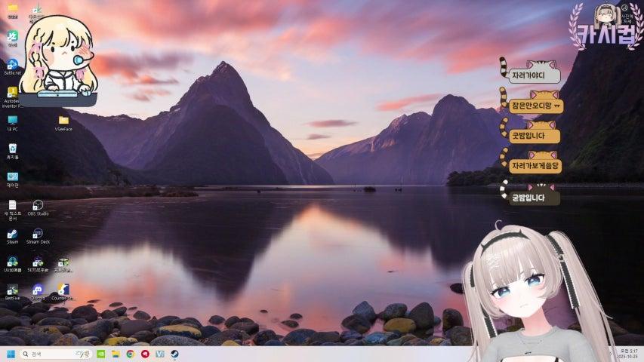Image resolution: width=644 pixels, height=362 pixels.
Task: Open File Explorer from the taskbar
Action: click(116, 354)
